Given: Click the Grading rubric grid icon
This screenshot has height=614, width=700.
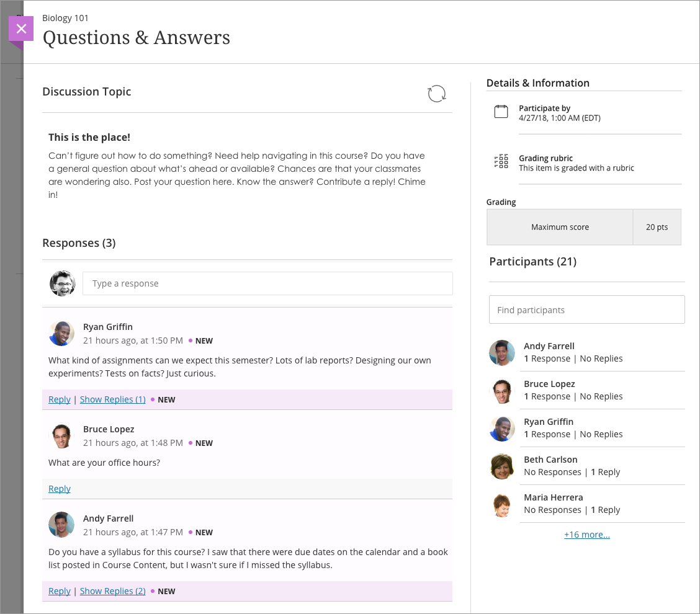Looking at the screenshot, I should pyautogui.click(x=501, y=161).
